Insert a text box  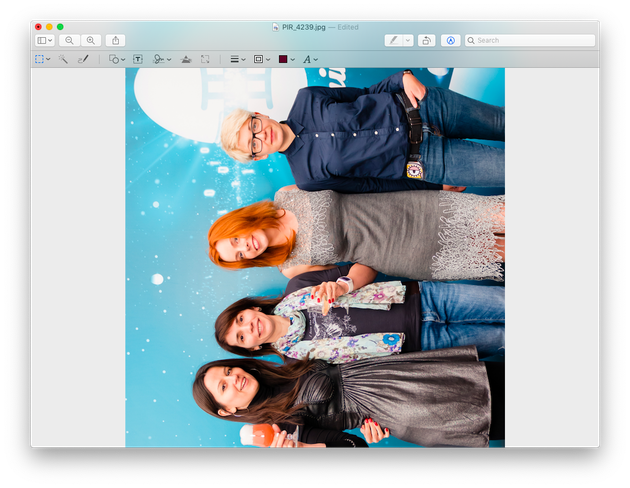pos(138,59)
